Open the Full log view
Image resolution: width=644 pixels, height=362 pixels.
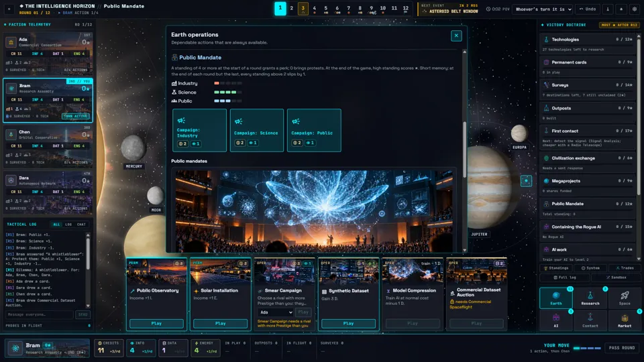tap(565, 278)
